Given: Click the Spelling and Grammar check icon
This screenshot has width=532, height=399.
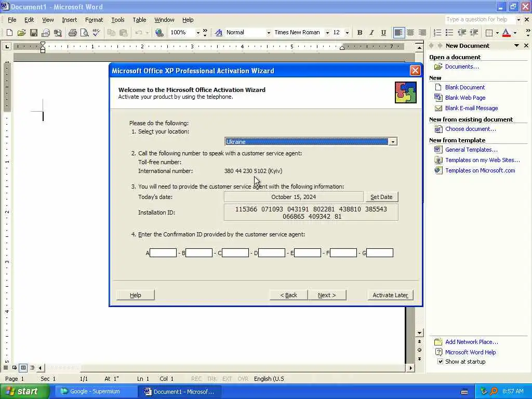Looking at the screenshot, I should coord(96,33).
